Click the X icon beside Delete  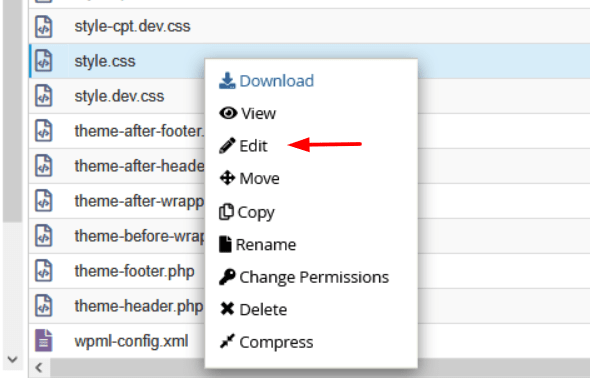(x=227, y=309)
